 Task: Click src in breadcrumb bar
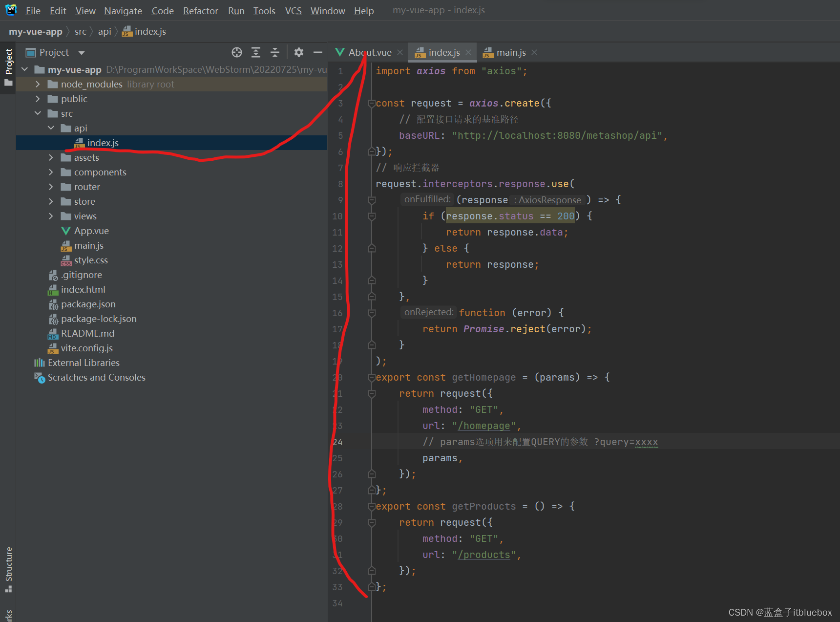click(81, 32)
